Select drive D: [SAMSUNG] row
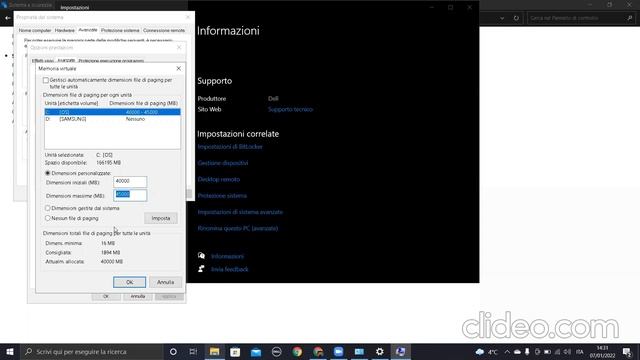 point(112,119)
